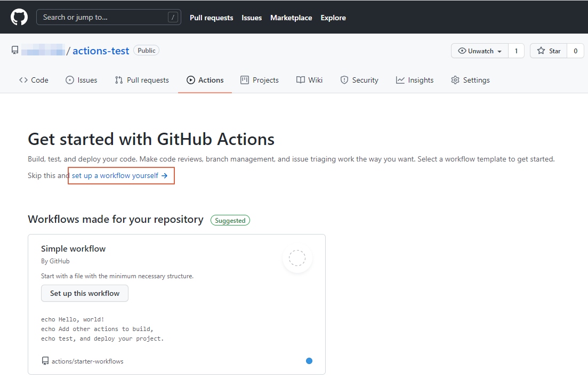588x379 pixels.
Task: Switch to the Insights tab
Action: click(x=415, y=80)
